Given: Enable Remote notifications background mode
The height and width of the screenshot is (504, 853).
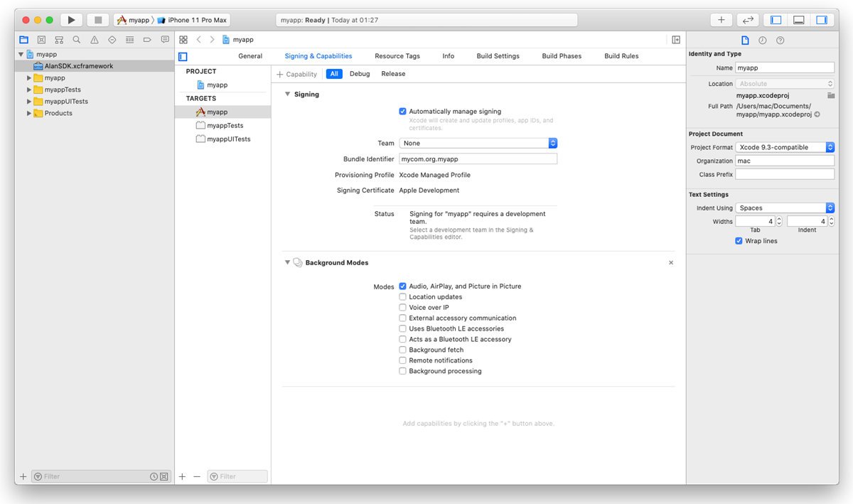Looking at the screenshot, I should 402,361.
